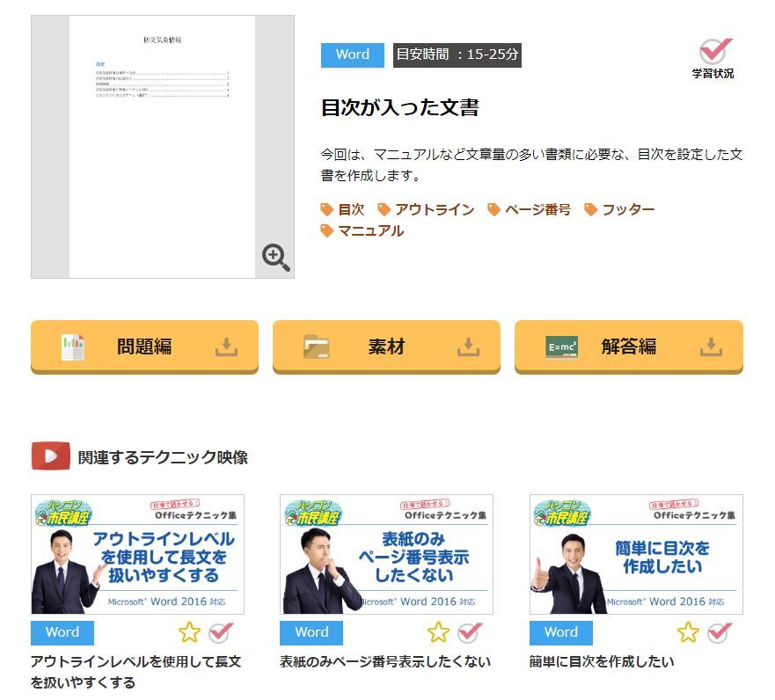Favorite the アウトラインレベル video with star
The width and height of the screenshot is (775, 700).
pos(189,632)
